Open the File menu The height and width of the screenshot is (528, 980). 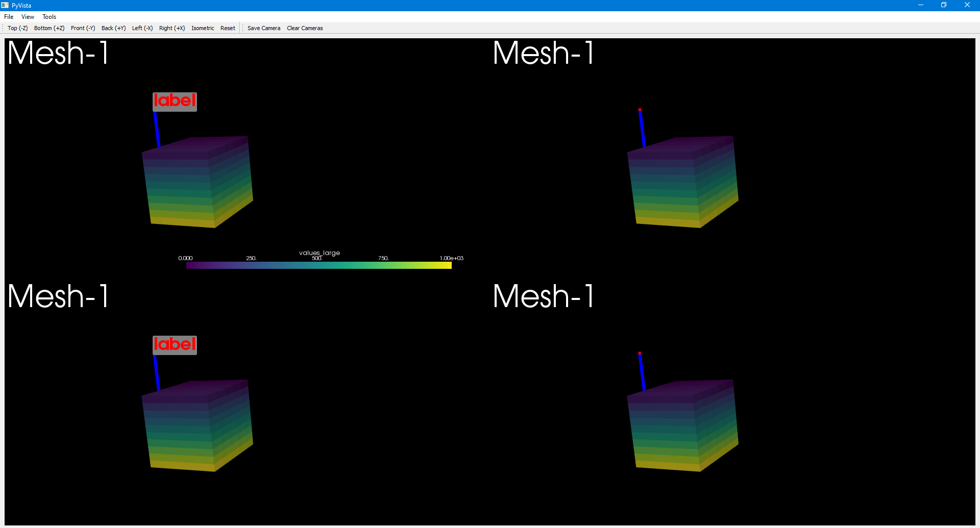coord(8,16)
